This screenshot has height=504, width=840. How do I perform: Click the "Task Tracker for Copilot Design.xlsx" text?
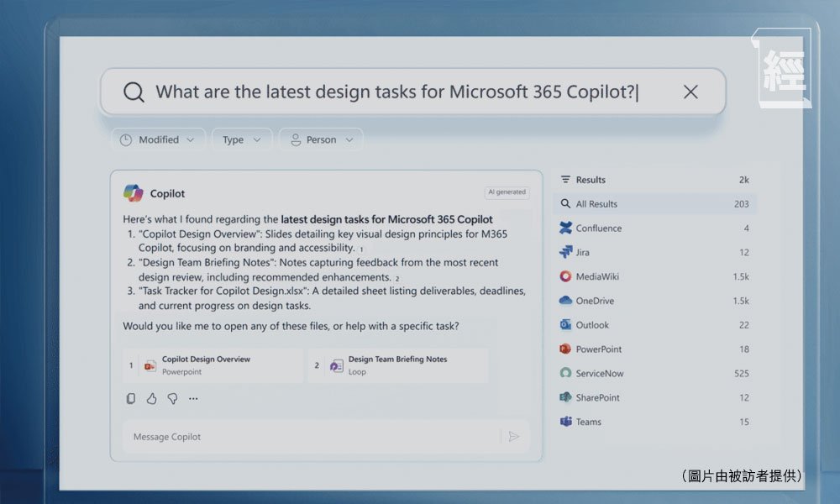[223, 291]
